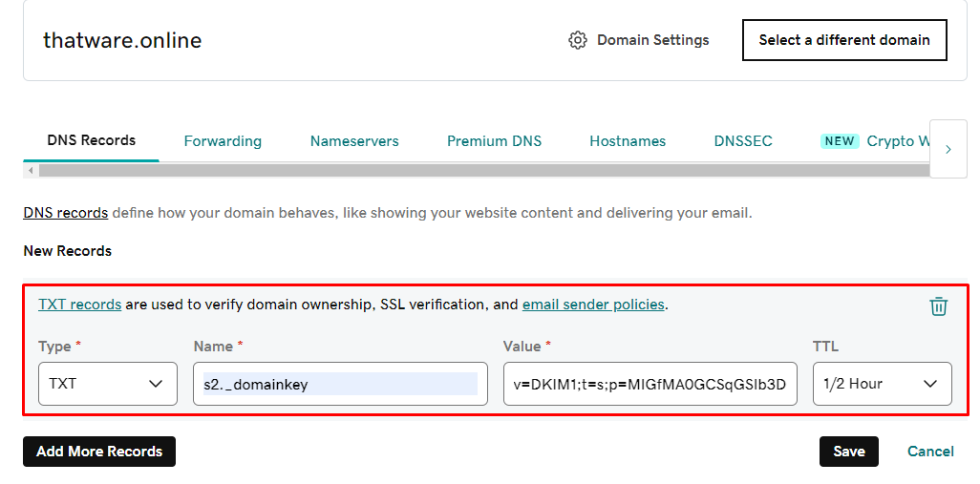Click the Value field label
Image resolution: width=980 pixels, height=484 pixels.
coord(522,346)
